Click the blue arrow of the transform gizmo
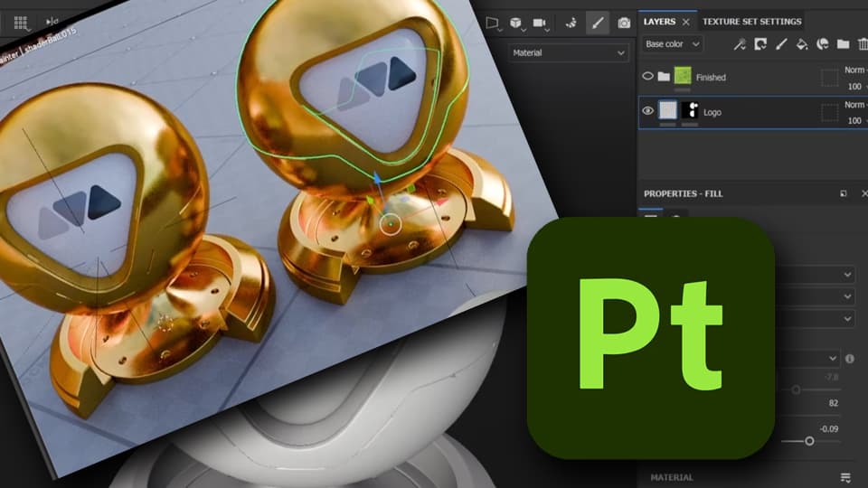 [378, 179]
